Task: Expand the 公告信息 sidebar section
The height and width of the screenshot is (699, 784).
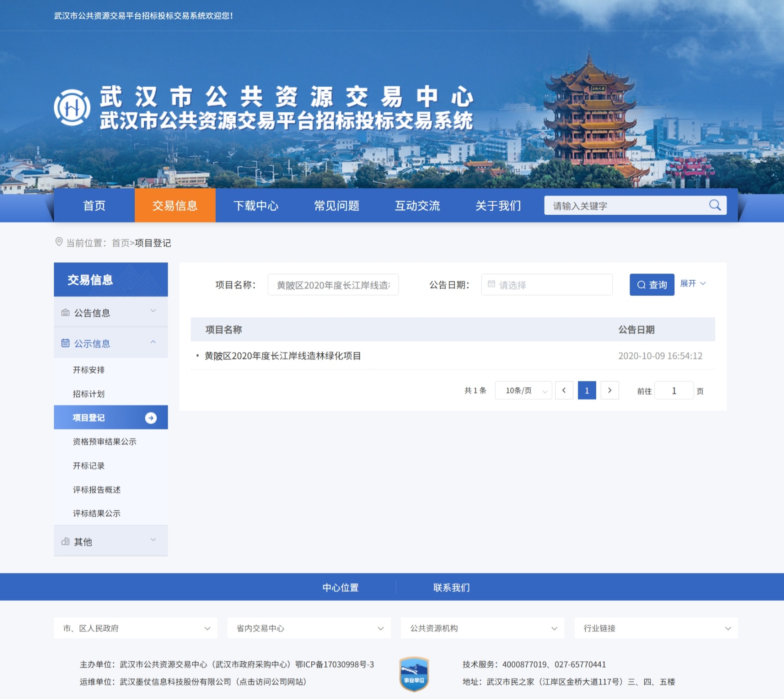Action: point(111,312)
